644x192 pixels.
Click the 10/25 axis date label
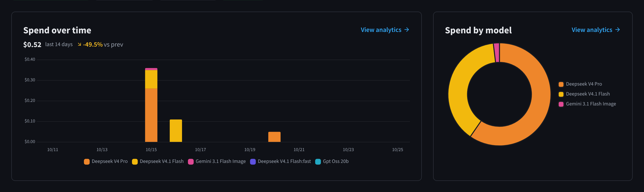pos(397,149)
